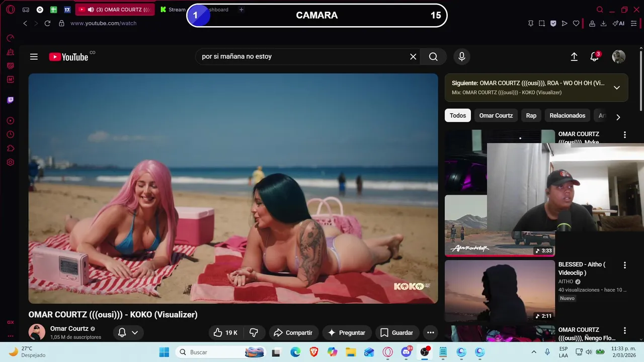Screen dimensions: 644x362
Task: Switch to the Kick Stream tab
Action: pos(173,10)
